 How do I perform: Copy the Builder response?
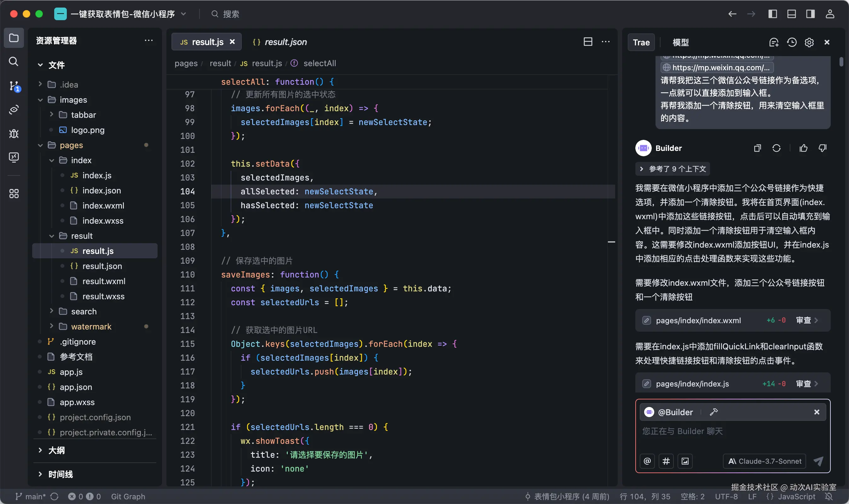point(757,148)
